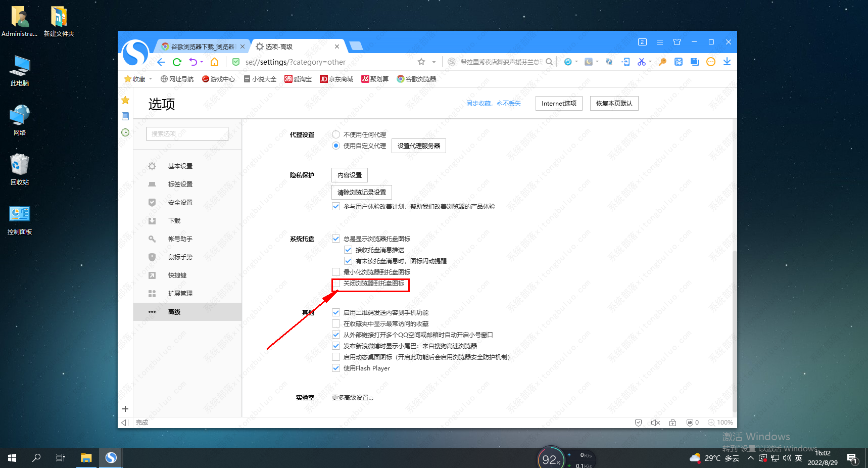The width and height of the screenshot is (868, 468).
Task: Click the 100% zoom level control
Action: 720,423
